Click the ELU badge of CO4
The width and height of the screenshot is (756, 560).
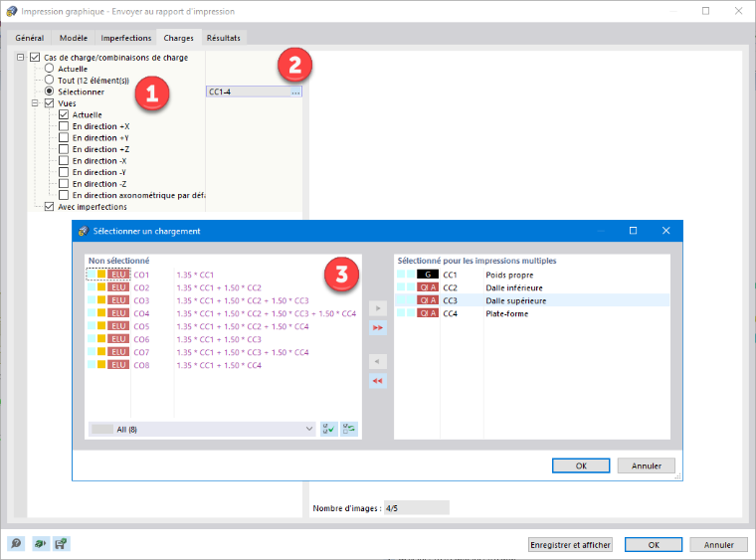click(118, 313)
